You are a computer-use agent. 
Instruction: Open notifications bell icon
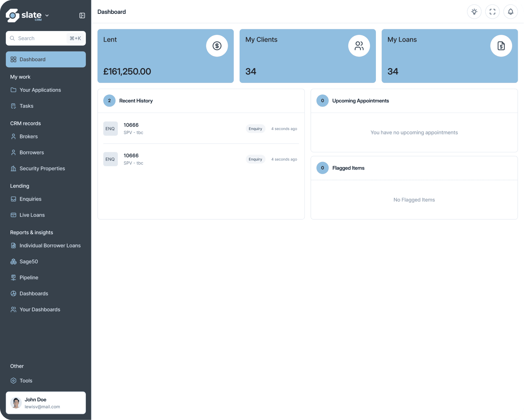point(510,12)
